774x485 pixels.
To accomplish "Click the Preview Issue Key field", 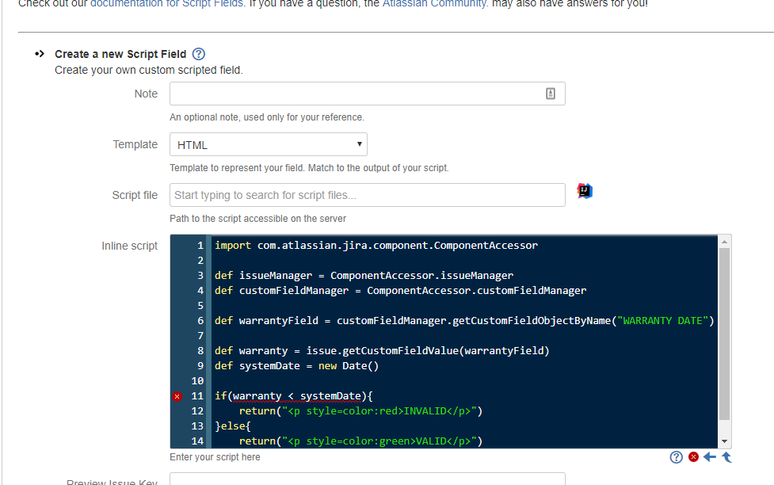I will click(367, 479).
